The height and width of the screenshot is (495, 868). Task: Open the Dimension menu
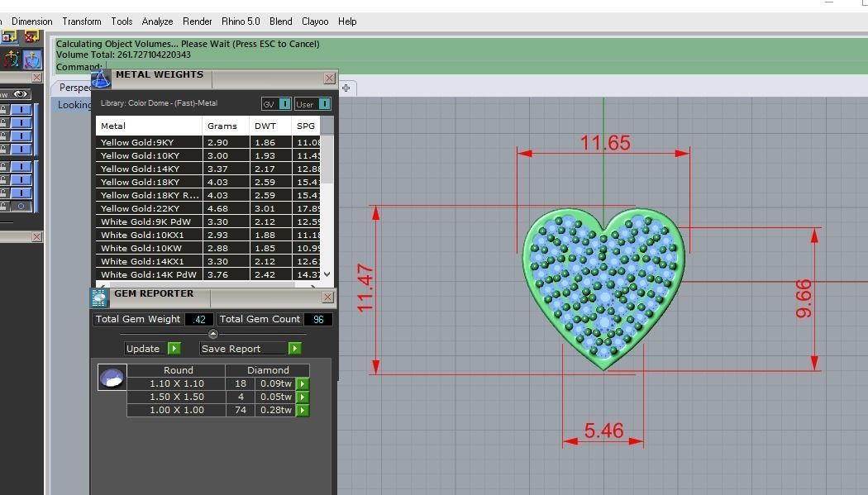click(32, 21)
